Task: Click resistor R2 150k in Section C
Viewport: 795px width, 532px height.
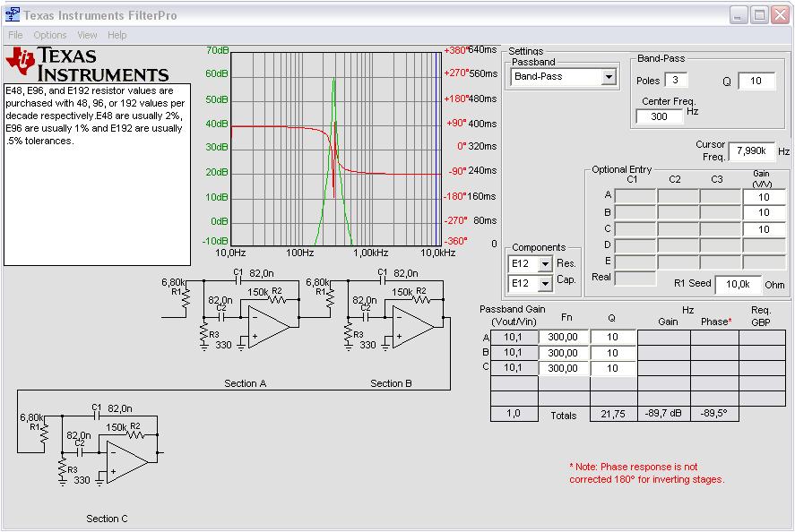Action: [x=135, y=435]
